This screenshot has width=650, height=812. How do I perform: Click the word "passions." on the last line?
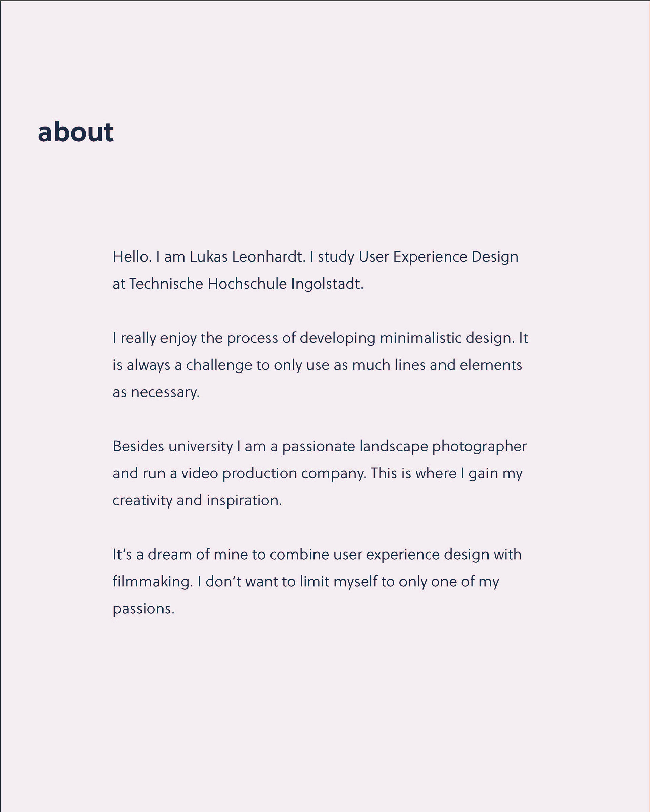(144, 609)
